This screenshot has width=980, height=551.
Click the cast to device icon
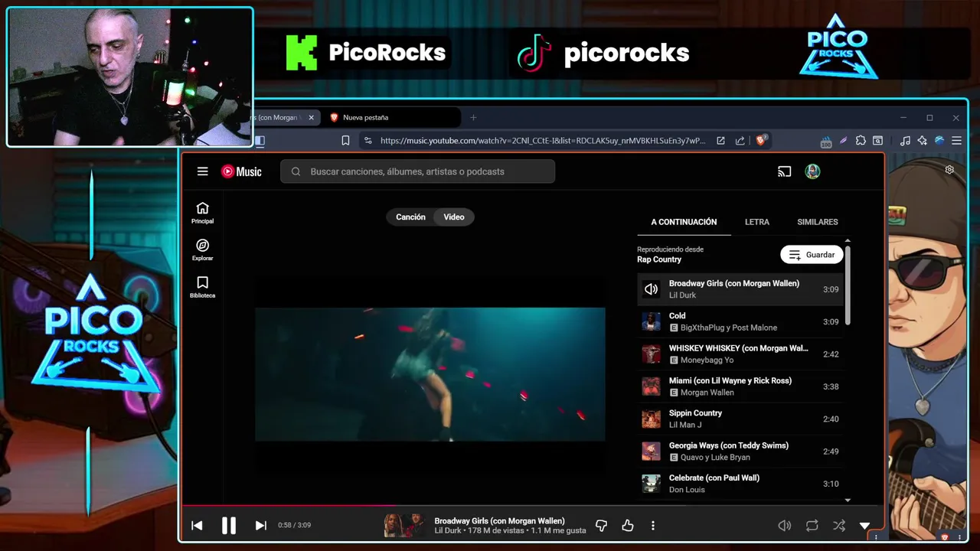[784, 171]
